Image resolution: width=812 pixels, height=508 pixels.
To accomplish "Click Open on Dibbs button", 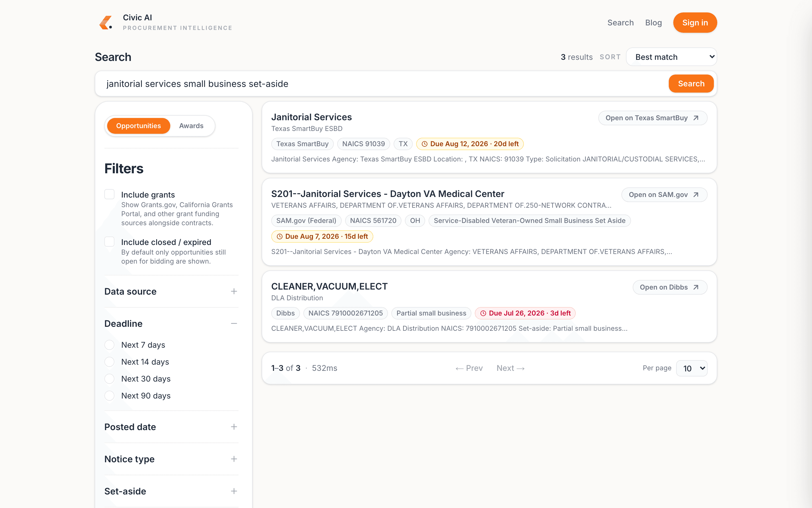I will [x=670, y=287].
